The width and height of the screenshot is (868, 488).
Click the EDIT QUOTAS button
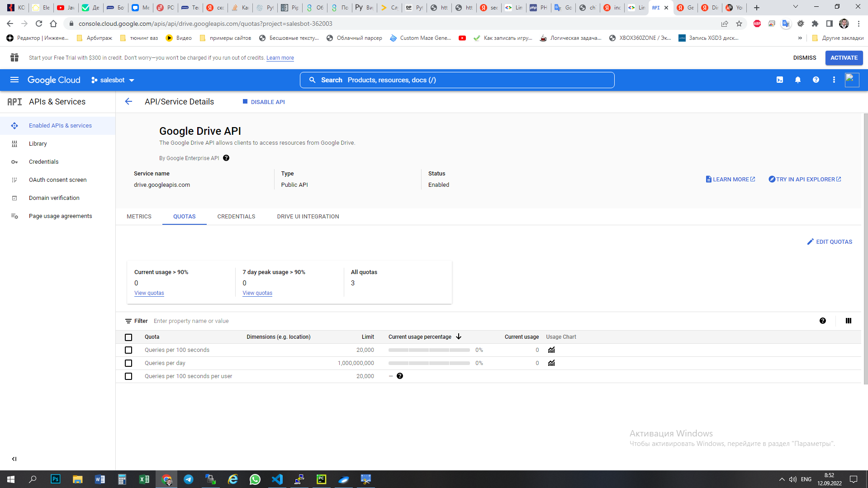pos(830,242)
